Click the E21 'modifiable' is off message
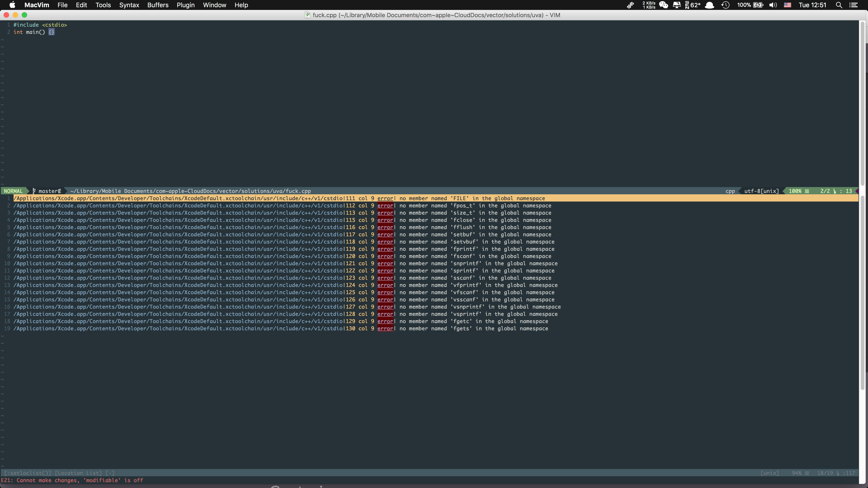868x488 pixels. (x=72, y=481)
